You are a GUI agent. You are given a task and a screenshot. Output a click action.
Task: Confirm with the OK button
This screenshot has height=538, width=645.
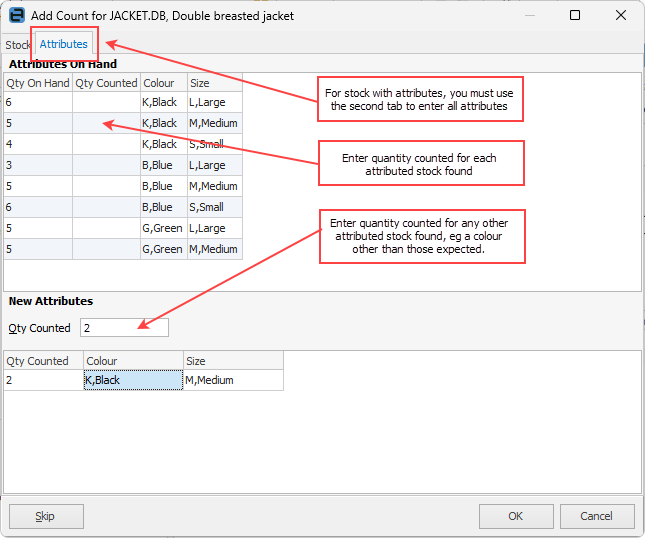point(516,516)
